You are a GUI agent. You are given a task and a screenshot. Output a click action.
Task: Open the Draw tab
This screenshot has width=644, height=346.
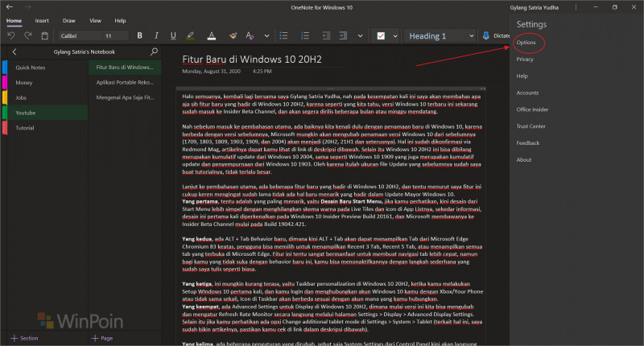click(68, 21)
